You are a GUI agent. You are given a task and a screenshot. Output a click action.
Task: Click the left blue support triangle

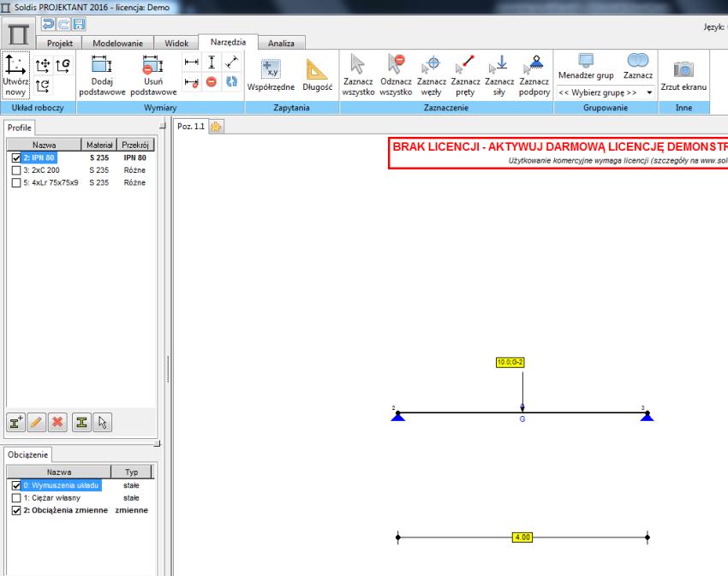click(x=398, y=417)
